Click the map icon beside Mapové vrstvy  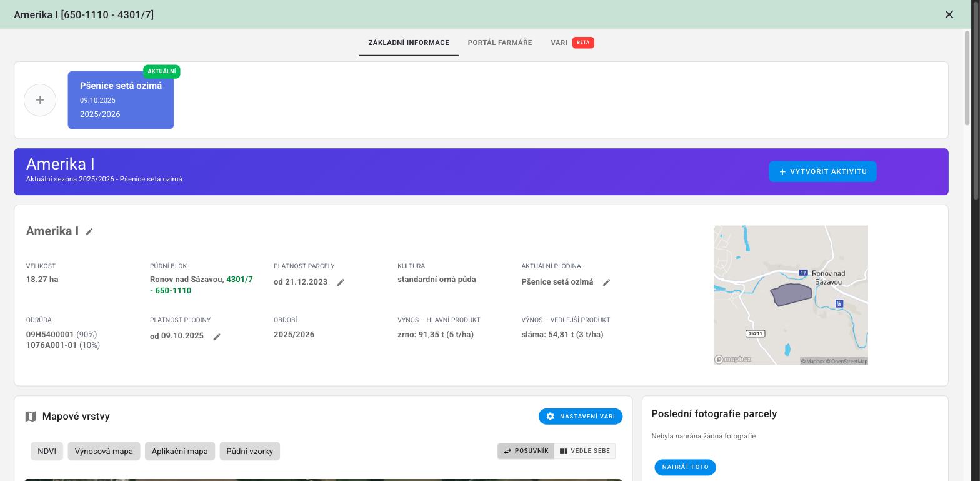31,417
